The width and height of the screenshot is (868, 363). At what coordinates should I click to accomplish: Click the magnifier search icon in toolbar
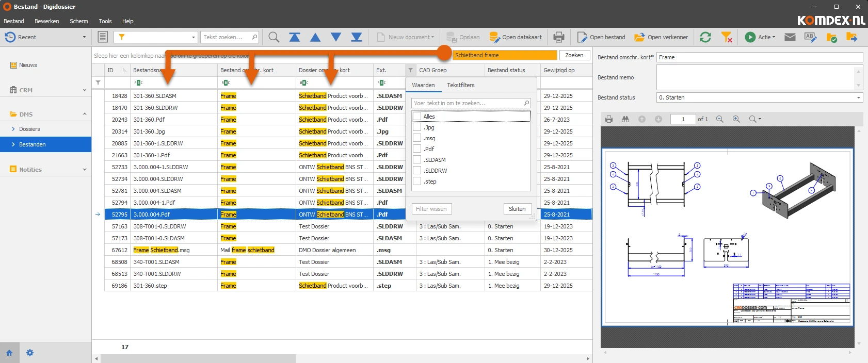[274, 37]
